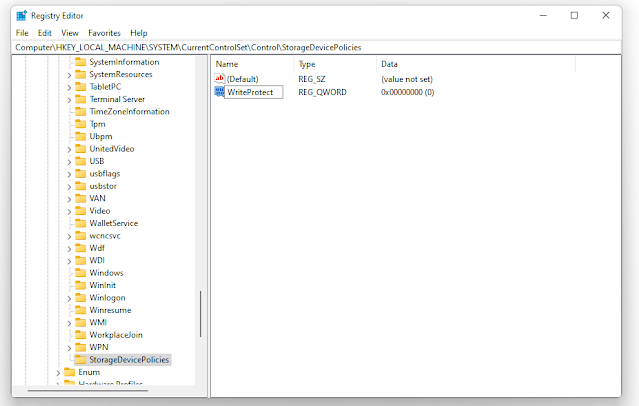Maximize the Registry Editor window

(x=574, y=15)
